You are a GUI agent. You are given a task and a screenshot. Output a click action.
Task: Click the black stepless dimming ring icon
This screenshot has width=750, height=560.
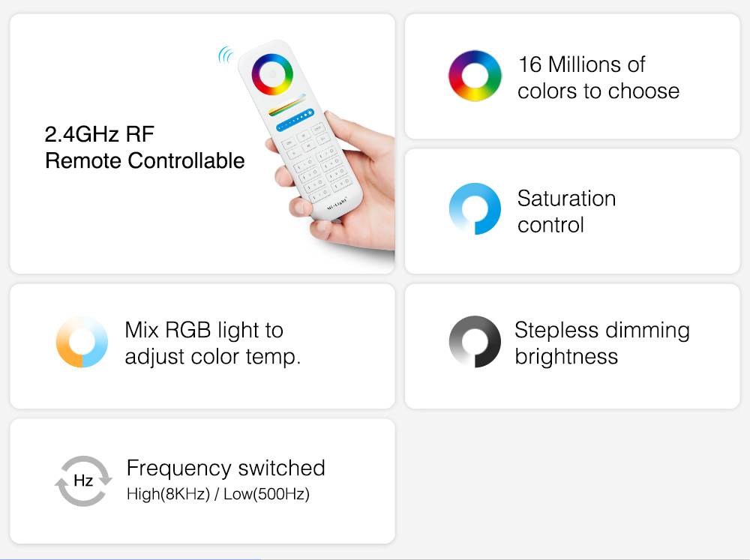[475, 341]
